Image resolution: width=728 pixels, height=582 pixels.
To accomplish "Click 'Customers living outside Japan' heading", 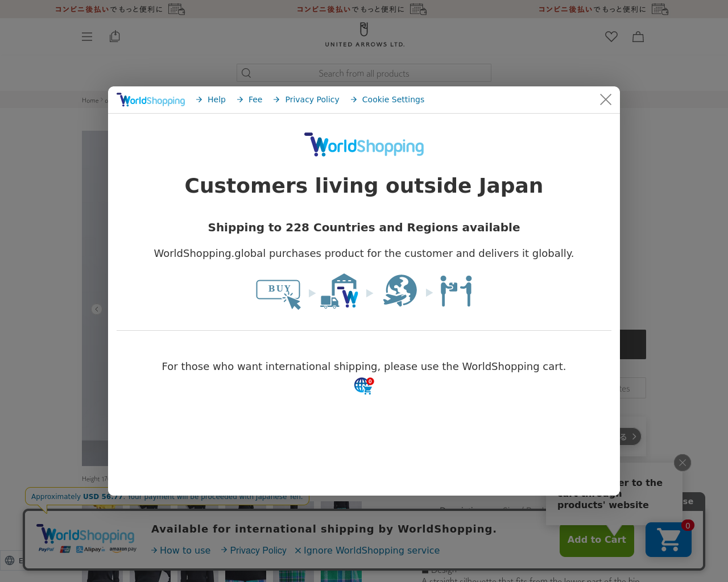I will [364, 186].
